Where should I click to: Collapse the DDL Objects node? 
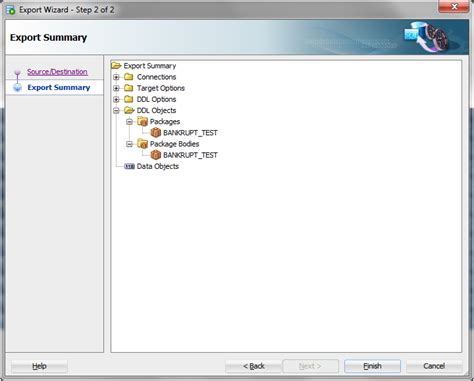coord(116,111)
